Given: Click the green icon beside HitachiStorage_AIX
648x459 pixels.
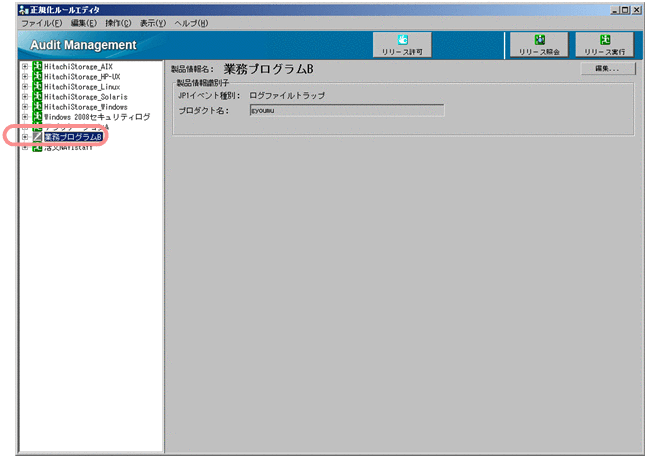Looking at the screenshot, I should [37, 66].
